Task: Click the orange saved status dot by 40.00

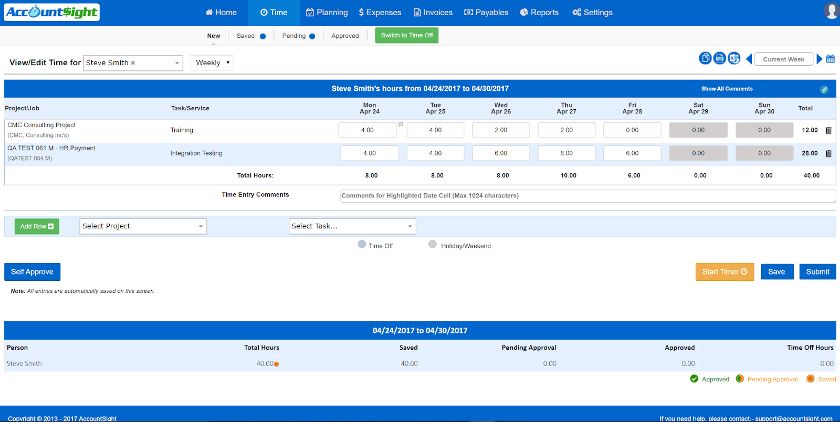Action: pos(276,364)
